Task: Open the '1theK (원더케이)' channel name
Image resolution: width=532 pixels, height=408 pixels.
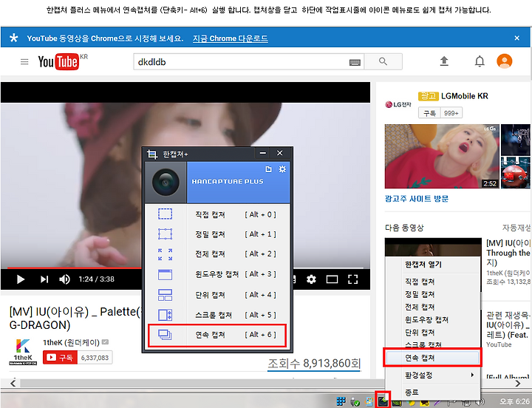Action: 71,342
